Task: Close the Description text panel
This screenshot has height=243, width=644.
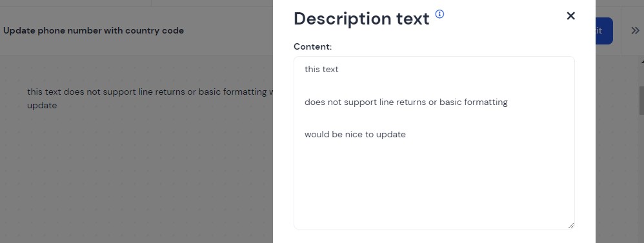Action: [570, 16]
